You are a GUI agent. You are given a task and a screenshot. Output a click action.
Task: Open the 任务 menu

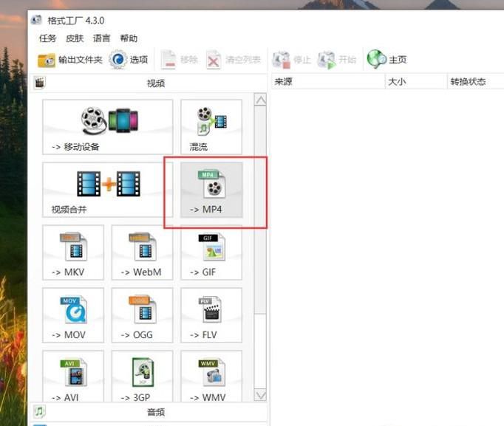click(x=47, y=38)
